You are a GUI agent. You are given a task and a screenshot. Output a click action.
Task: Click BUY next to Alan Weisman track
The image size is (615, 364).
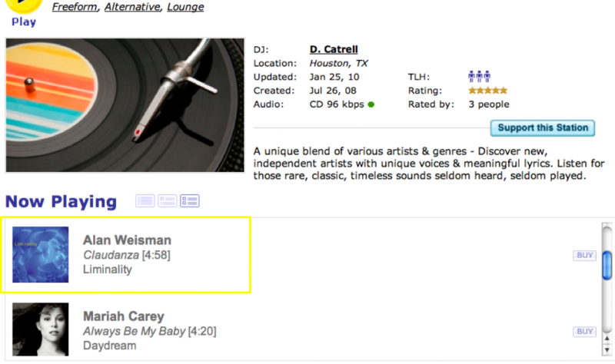point(584,255)
